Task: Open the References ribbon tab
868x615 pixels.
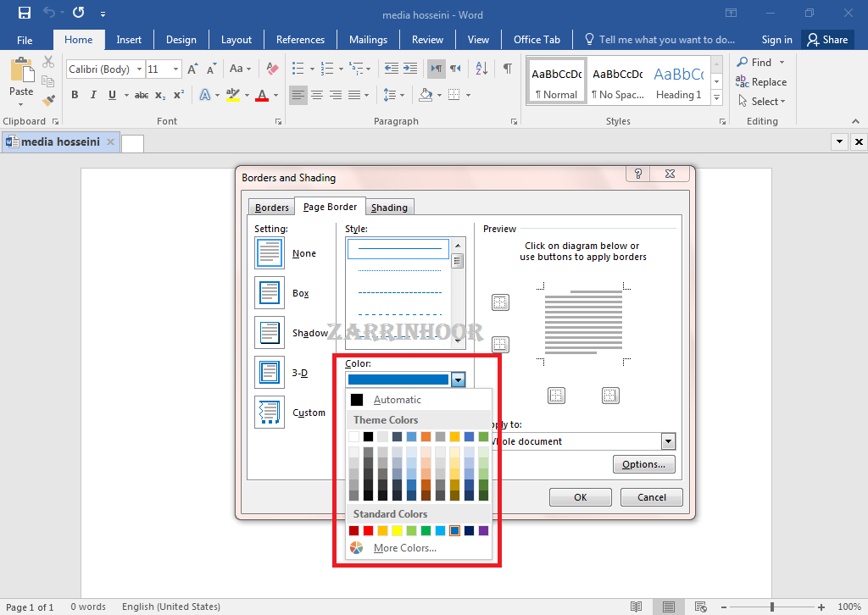Action: (x=300, y=40)
